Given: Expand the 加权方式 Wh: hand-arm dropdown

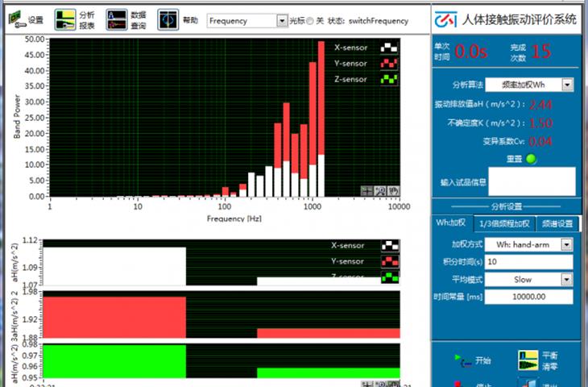Looking at the screenshot, I should click(x=566, y=244).
